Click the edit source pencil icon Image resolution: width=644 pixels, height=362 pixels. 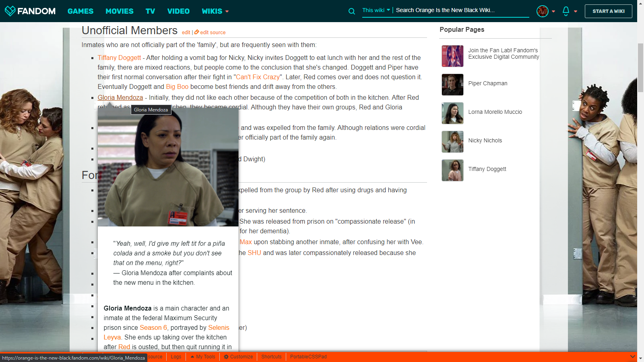[x=197, y=32]
